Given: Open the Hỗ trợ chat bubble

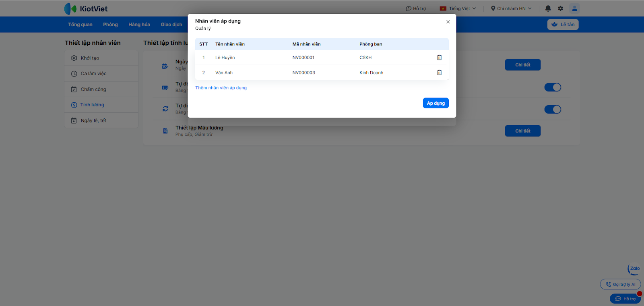Looking at the screenshot, I should point(625,299).
